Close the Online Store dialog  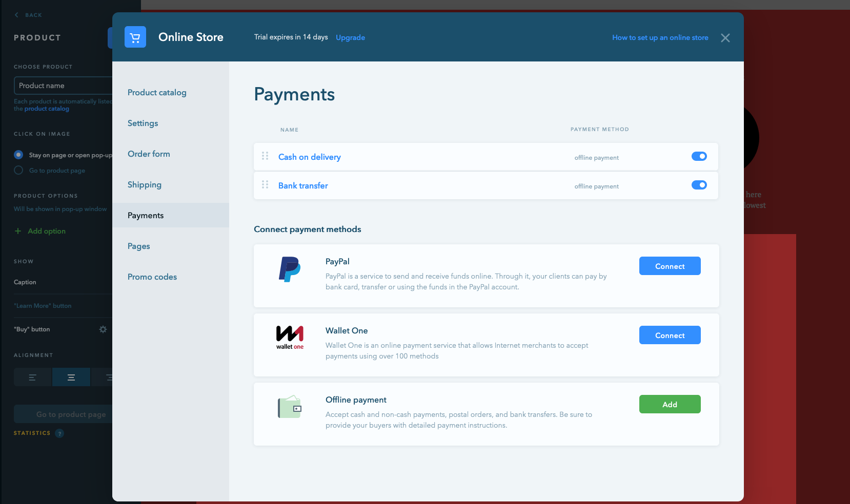725,38
